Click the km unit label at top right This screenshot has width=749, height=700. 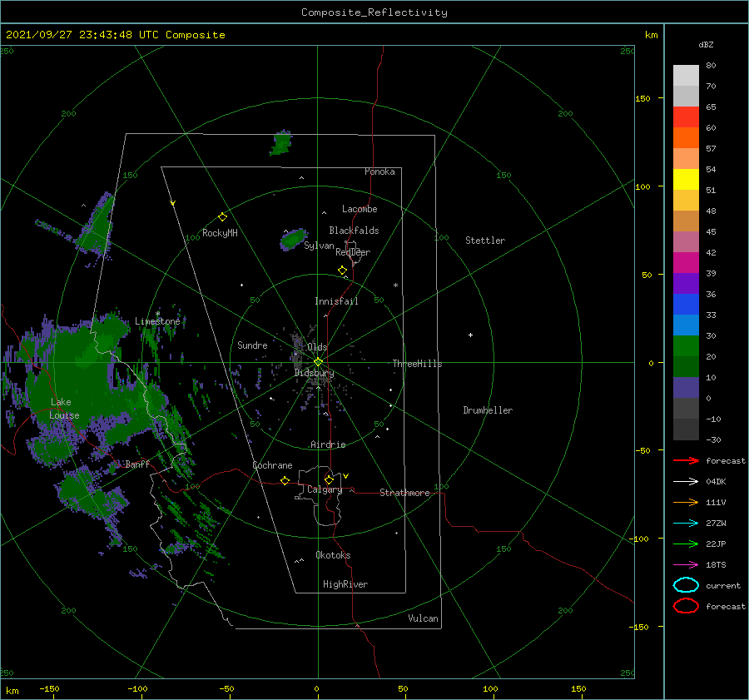click(x=651, y=35)
